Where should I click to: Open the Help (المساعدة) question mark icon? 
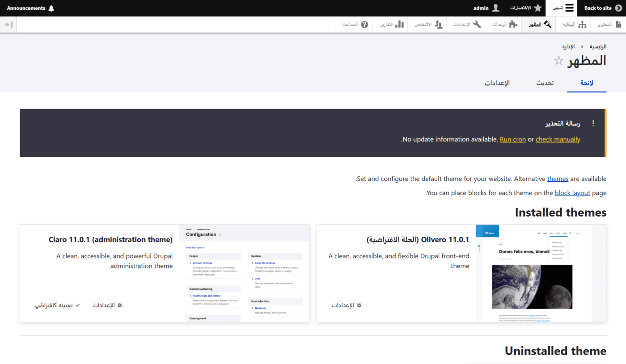click(x=364, y=25)
